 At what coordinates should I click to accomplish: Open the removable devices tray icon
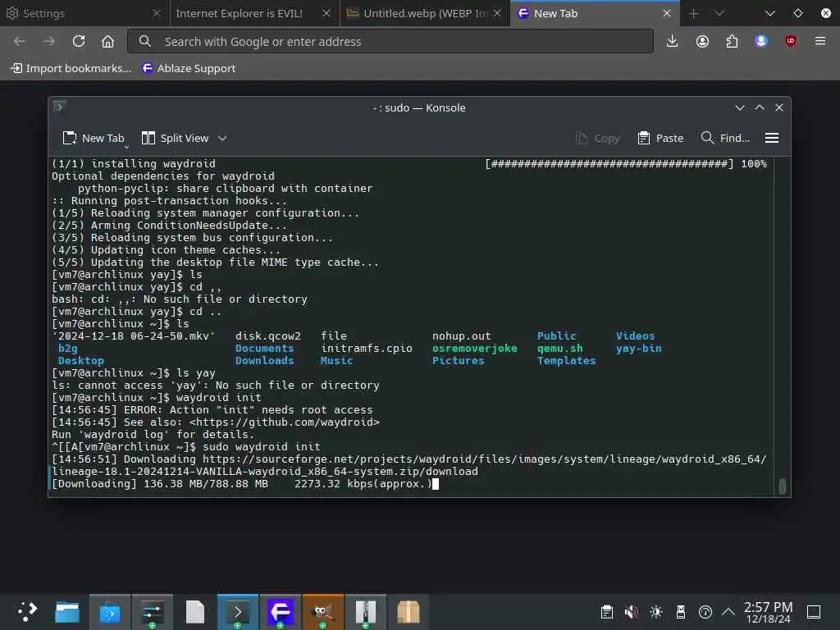680,611
